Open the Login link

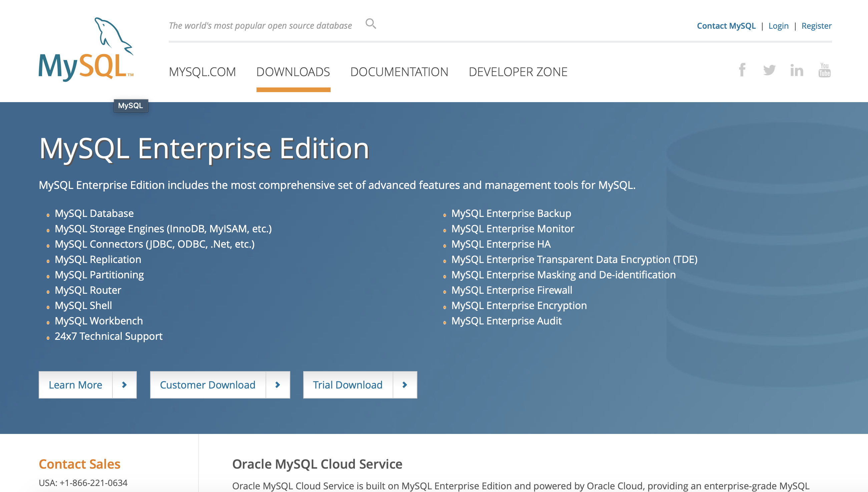click(778, 26)
